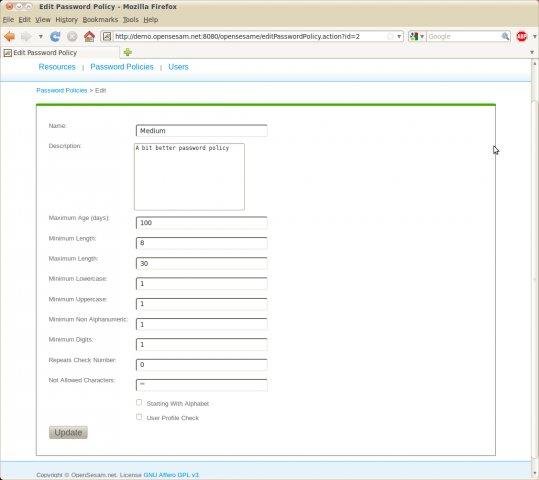Reload the page with the refresh icon
Viewport: 539px width, 480px height.
pos(55,36)
